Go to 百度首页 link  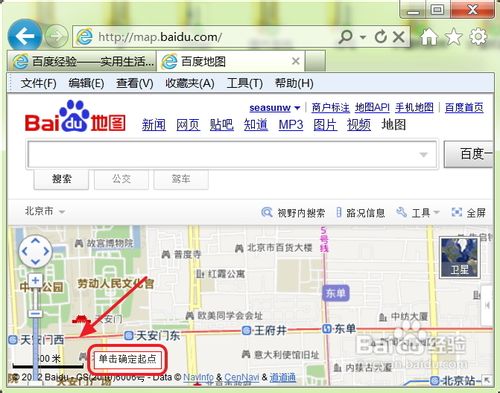464,108
